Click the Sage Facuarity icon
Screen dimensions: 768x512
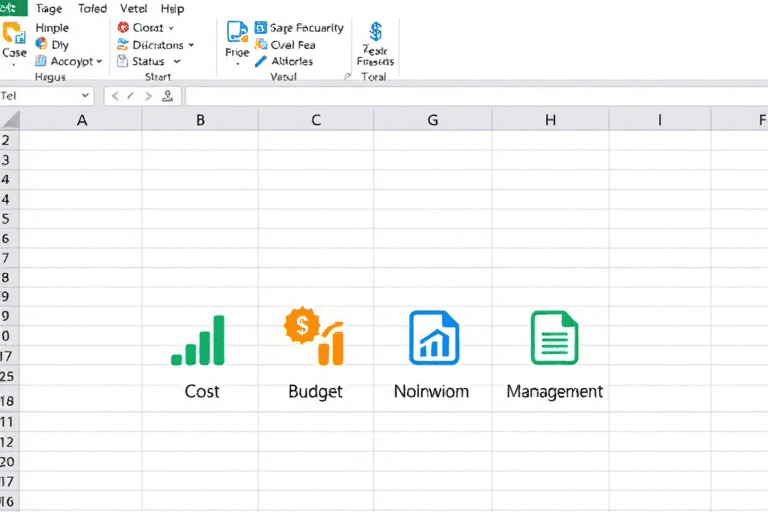pyautogui.click(x=261, y=29)
